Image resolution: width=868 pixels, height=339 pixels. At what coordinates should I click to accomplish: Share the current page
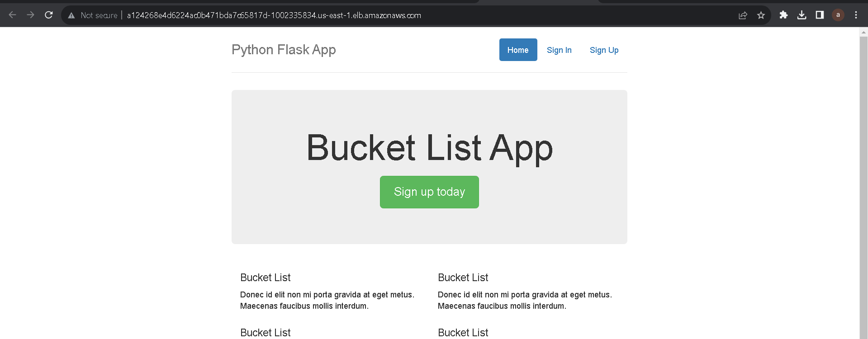point(743,15)
